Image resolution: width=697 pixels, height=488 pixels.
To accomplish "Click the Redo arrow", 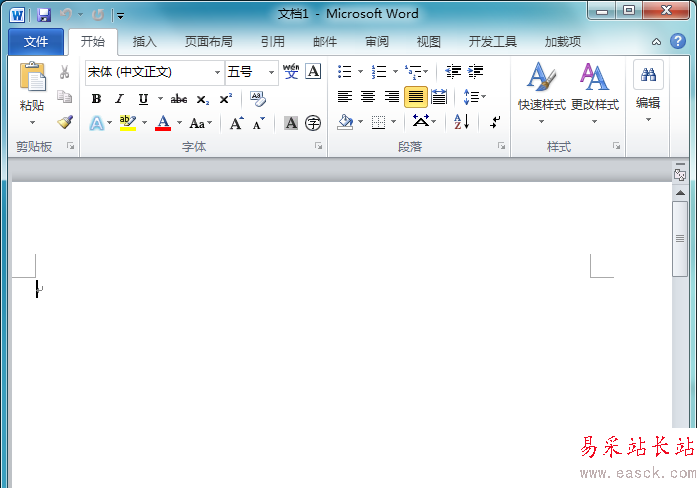I will point(97,15).
